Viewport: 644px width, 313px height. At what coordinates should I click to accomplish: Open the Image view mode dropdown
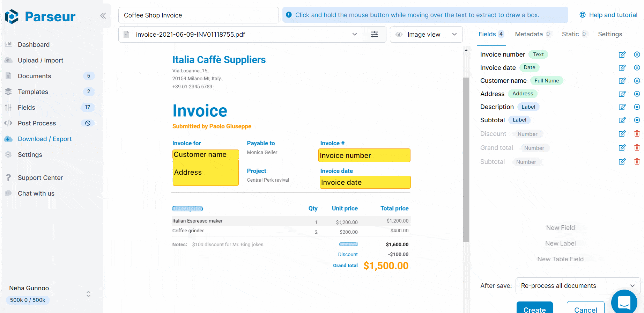pyautogui.click(x=426, y=34)
